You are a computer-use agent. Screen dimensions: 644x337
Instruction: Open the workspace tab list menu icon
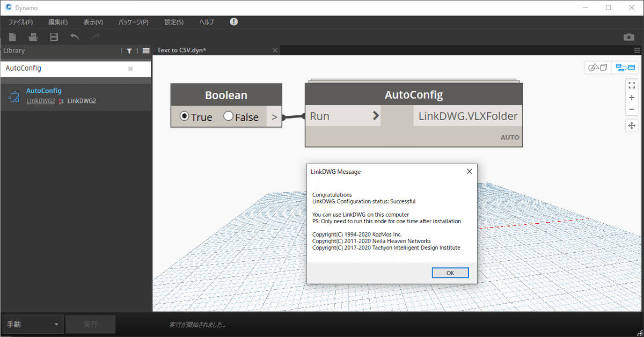coord(637,50)
